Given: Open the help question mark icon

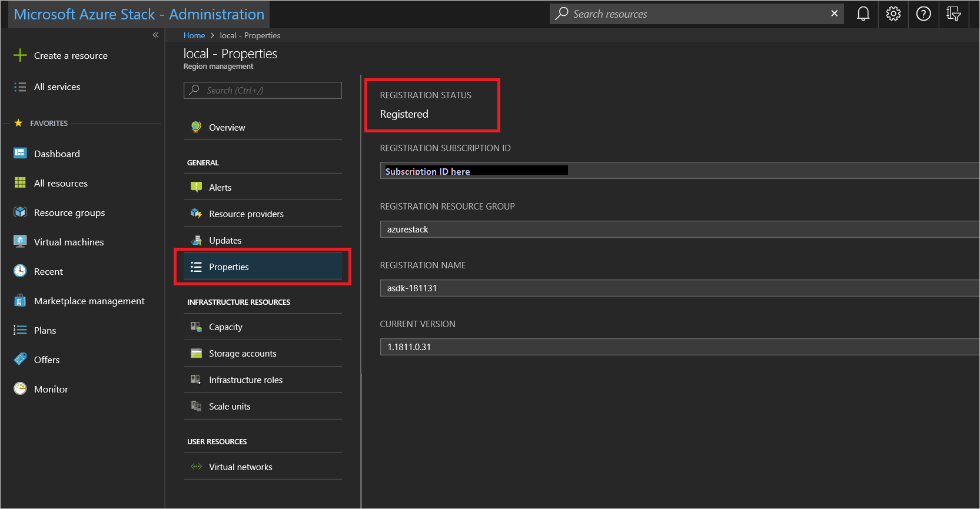Looking at the screenshot, I should click(923, 14).
